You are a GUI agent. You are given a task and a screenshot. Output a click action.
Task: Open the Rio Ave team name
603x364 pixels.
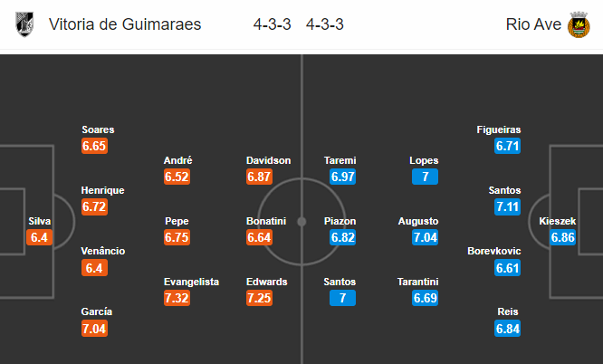point(533,24)
